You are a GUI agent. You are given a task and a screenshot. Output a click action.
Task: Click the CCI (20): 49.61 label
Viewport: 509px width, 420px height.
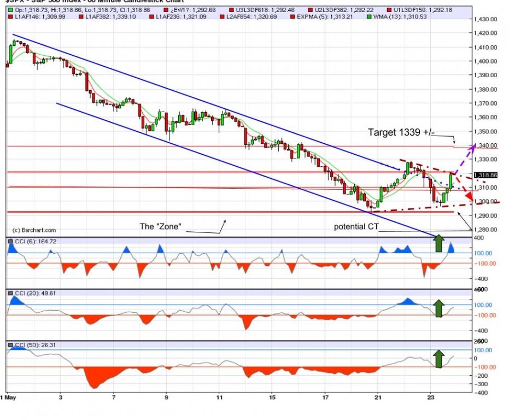coord(36,293)
